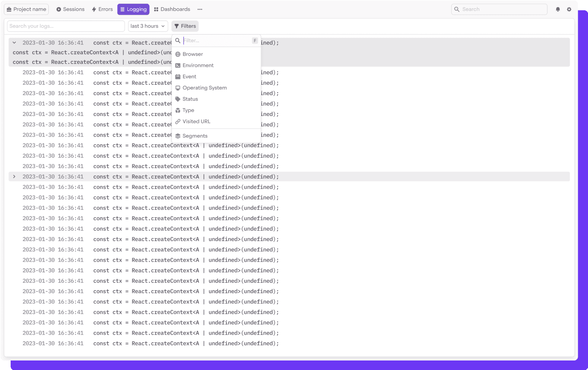Image resolution: width=588 pixels, height=370 pixels.
Task: Select the Event filter option
Action: point(189,77)
